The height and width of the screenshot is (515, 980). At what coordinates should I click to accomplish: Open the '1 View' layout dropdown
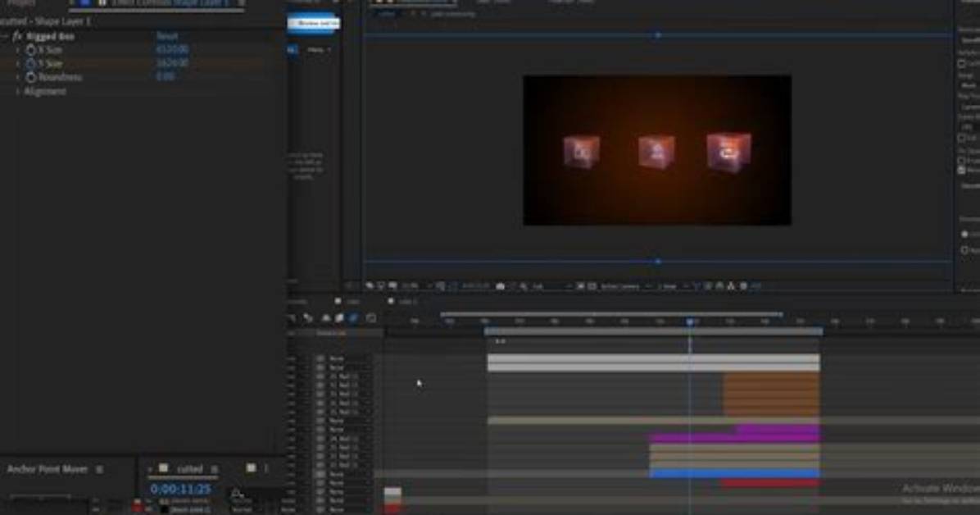point(672,286)
